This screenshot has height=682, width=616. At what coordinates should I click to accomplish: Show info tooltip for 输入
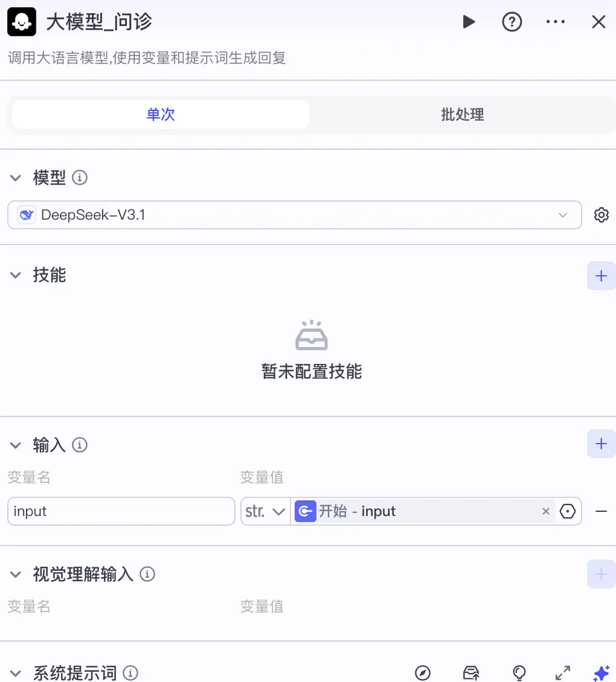[80, 445]
